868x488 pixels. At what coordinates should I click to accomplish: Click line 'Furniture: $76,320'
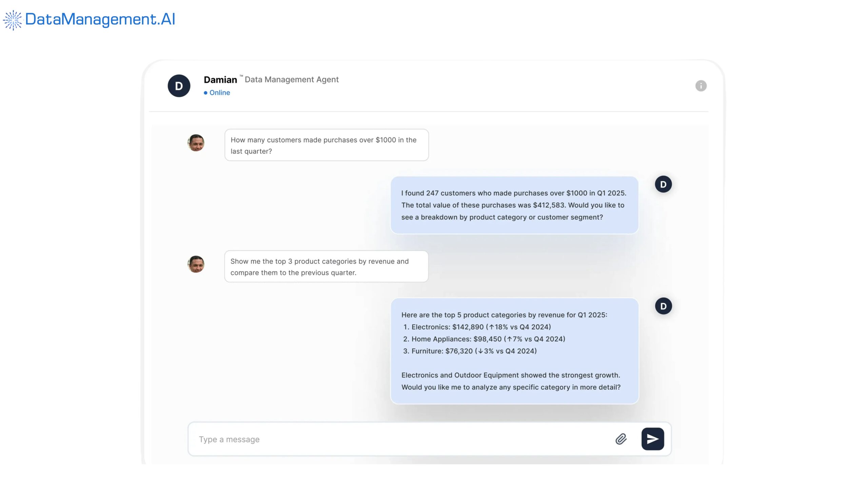tap(470, 351)
